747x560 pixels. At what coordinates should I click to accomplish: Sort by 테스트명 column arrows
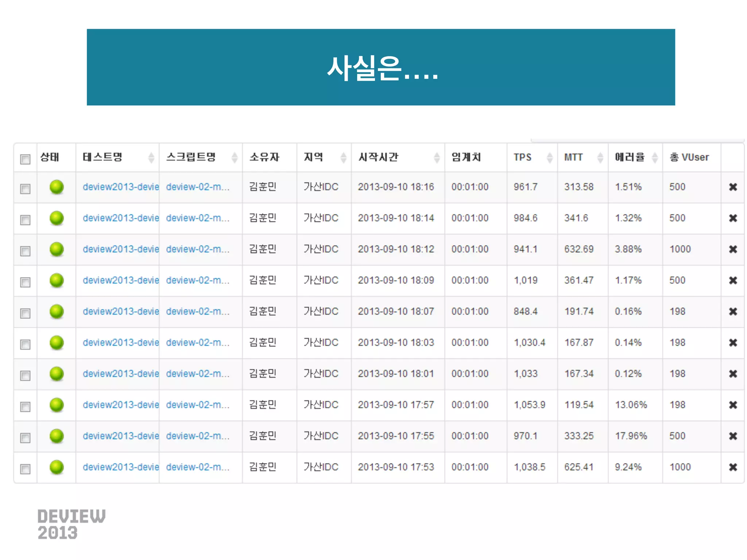[x=151, y=157]
